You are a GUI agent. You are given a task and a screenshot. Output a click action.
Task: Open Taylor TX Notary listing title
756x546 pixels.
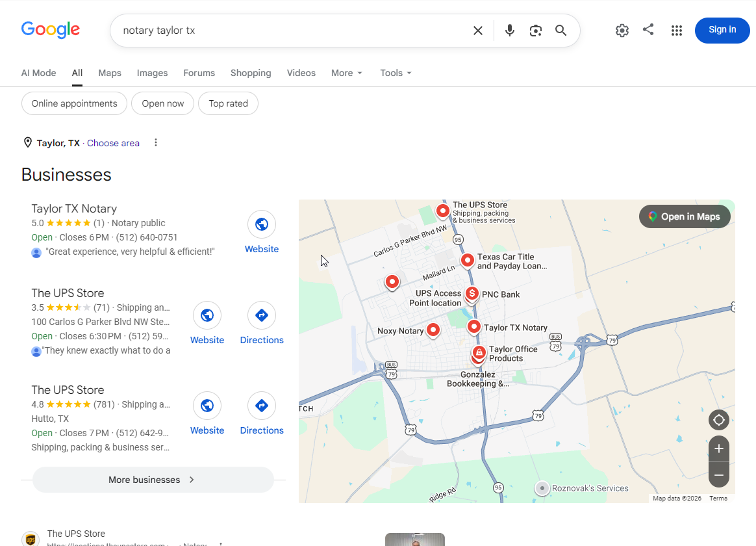[74, 209]
